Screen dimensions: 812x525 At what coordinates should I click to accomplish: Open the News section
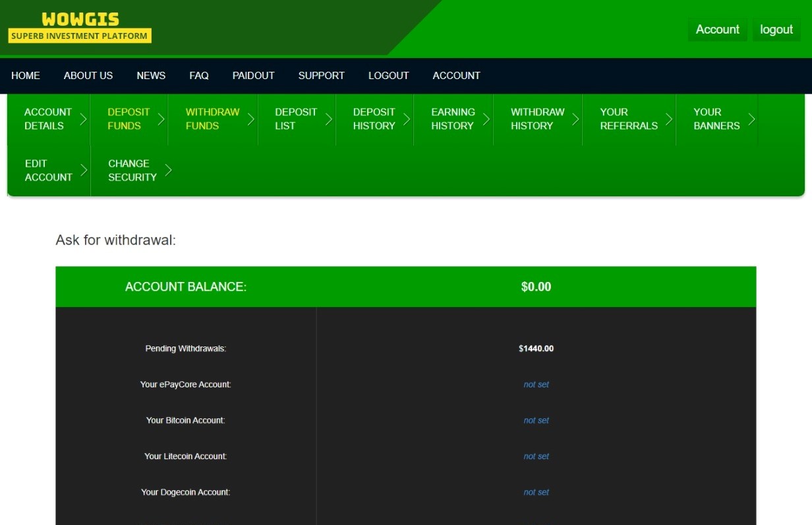coord(151,76)
